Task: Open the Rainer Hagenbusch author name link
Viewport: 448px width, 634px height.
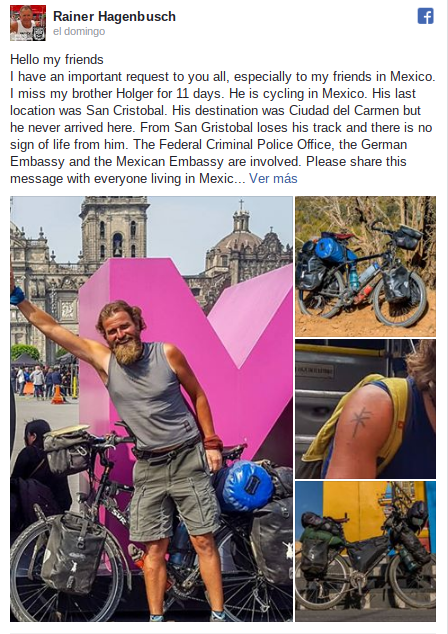Action: [114, 16]
